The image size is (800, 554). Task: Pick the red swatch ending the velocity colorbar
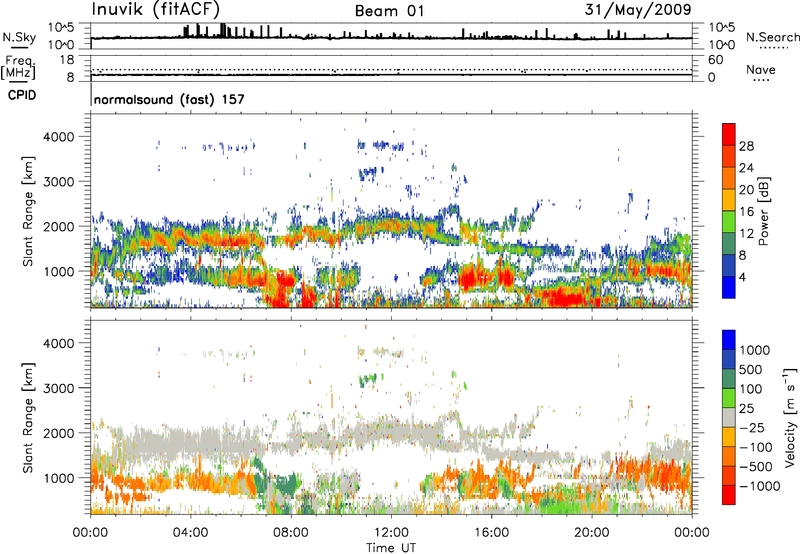tap(729, 495)
